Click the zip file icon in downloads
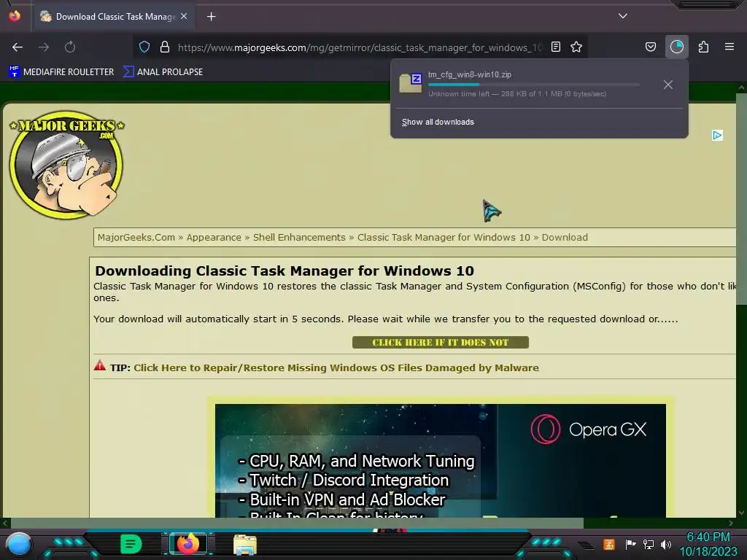The image size is (747, 560). [x=411, y=83]
